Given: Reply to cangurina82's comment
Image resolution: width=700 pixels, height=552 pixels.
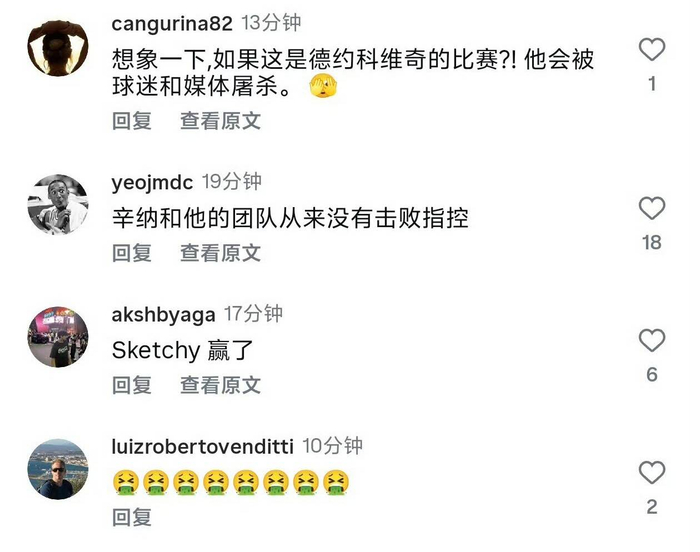Looking at the screenshot, I should pos(132,121).
